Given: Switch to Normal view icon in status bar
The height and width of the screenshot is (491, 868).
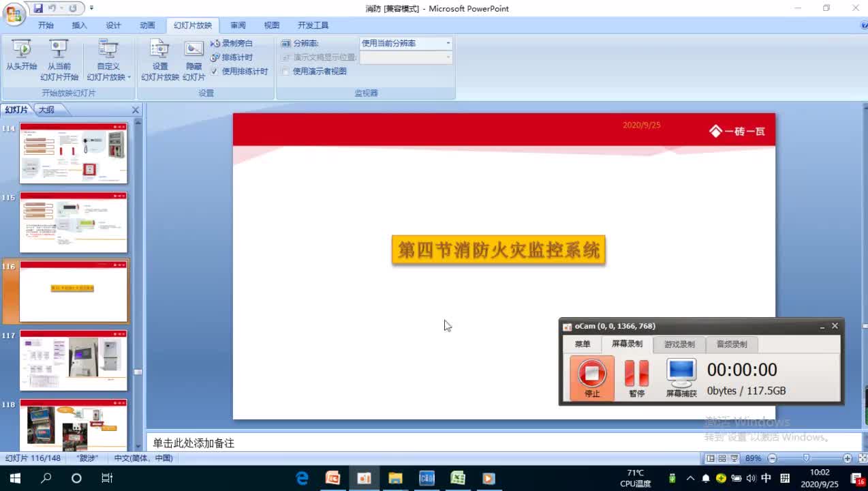Looking at the screenshot, I should pos(711,458).
